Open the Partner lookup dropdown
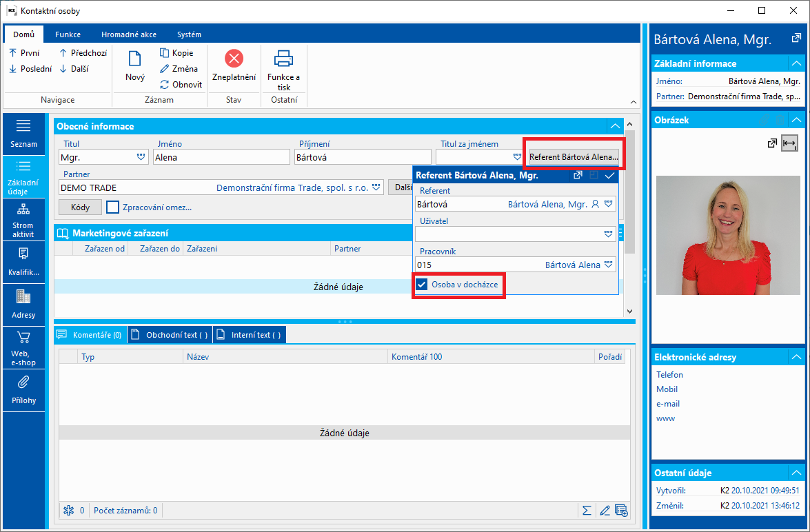Image resolution: width=810 pixels, height=532 pixels. point(376,187)
